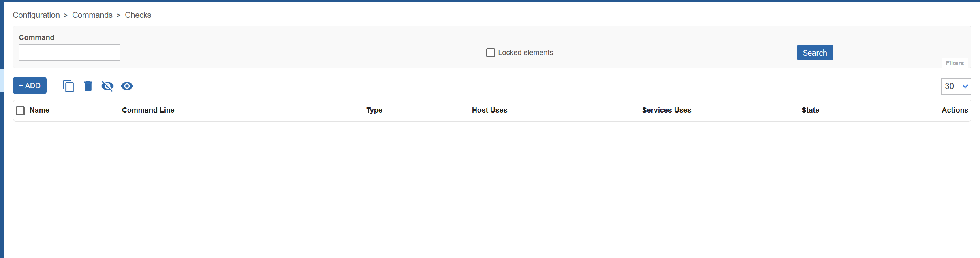Tick the select-all checkbox beside Name
980x258 pixels.
click(x=20, y=111)
